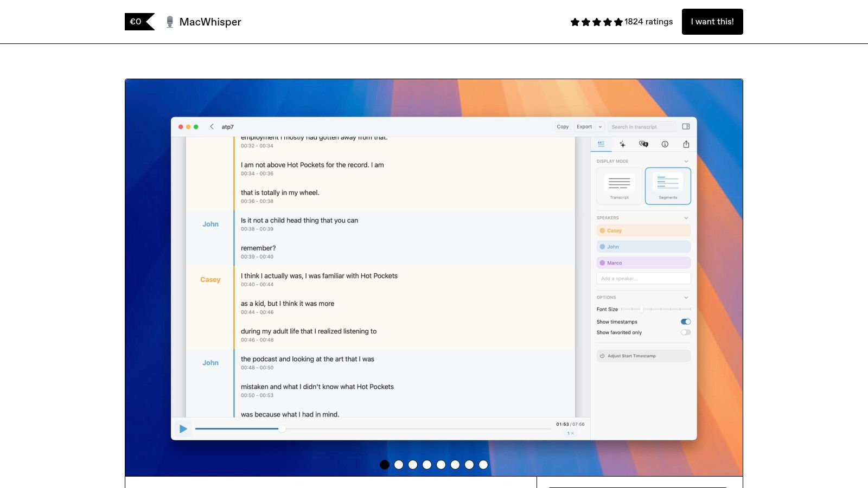This screenshot has height=488, width=868.
Task: Click the sidebar toggle icon in toolbar
Action: tap(686, 127)
